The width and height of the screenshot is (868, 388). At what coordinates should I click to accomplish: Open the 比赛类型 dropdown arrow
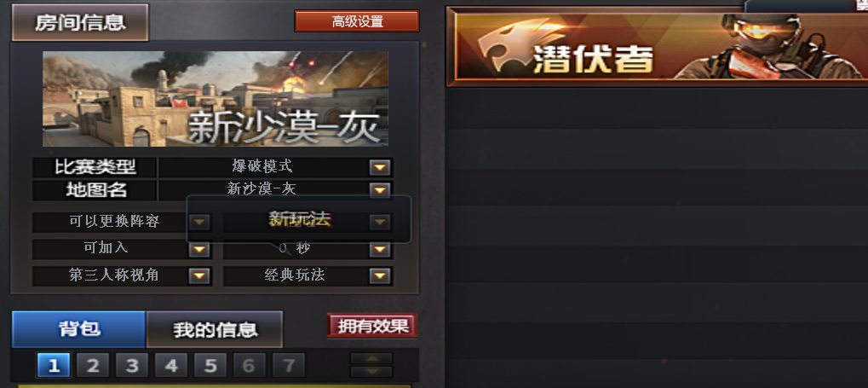[379, 167]
